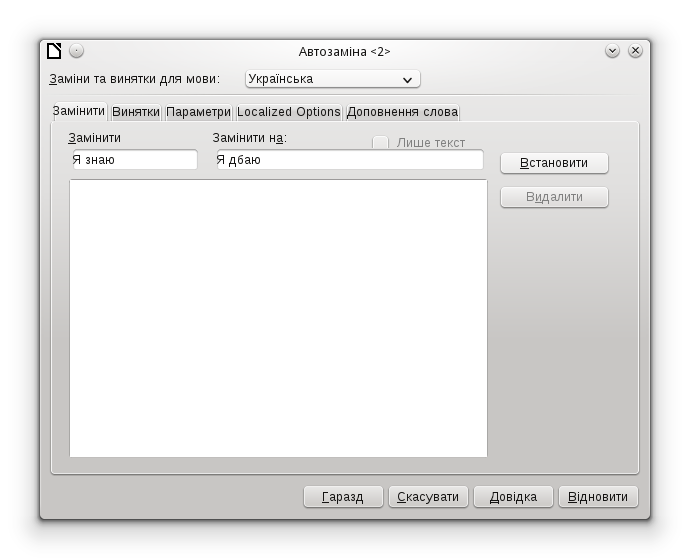690x559 pixels.
Task: Cancel using the Скасувати button
Action: point(428,497)
